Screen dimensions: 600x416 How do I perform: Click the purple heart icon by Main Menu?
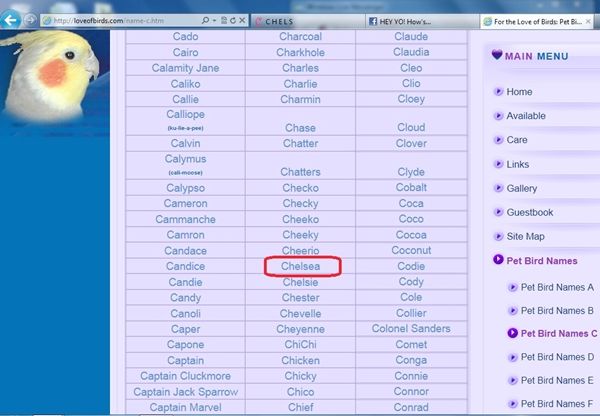497,56
